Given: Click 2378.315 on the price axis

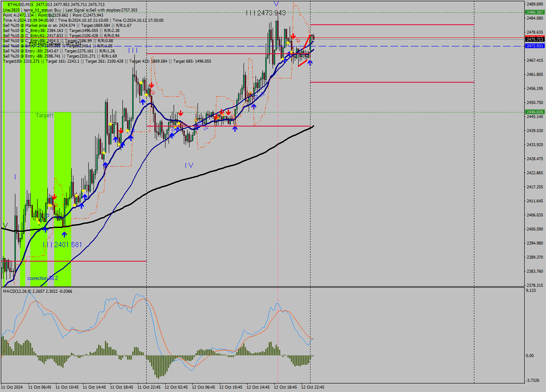Looking at the screenshot, I should pos(535,285).
